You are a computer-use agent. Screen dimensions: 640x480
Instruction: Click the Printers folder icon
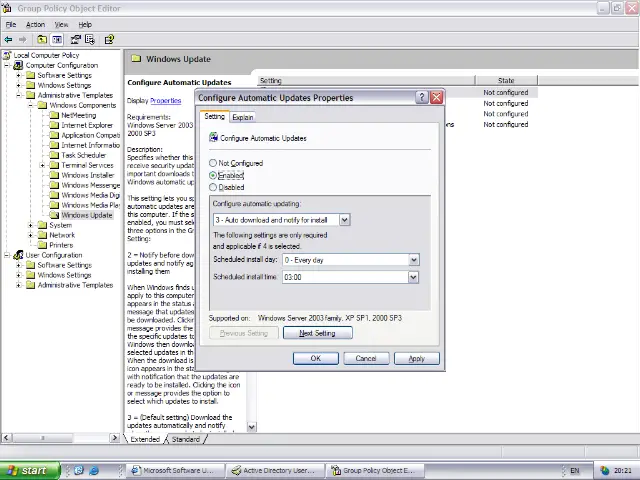(42, 245)
